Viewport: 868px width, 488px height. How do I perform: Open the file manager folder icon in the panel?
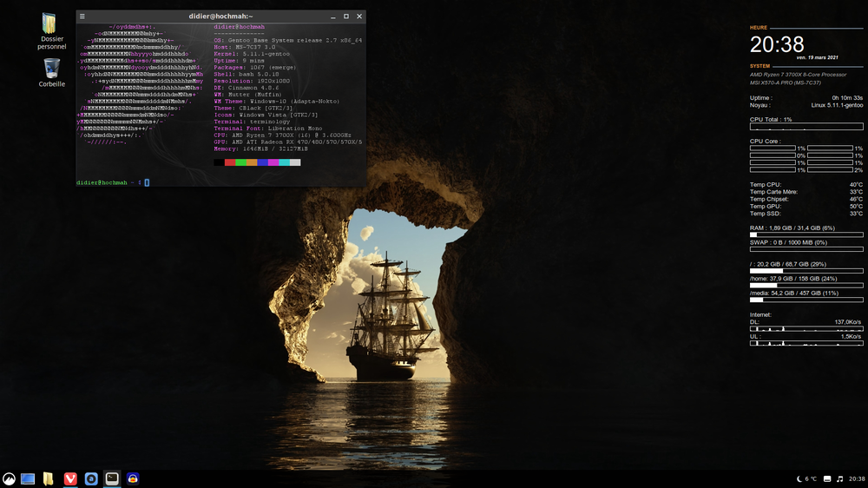point(48,478)
